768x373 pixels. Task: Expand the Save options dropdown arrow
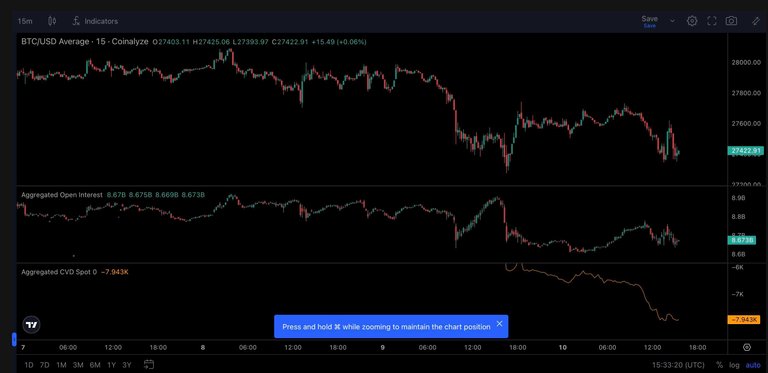tap(672, 21)
